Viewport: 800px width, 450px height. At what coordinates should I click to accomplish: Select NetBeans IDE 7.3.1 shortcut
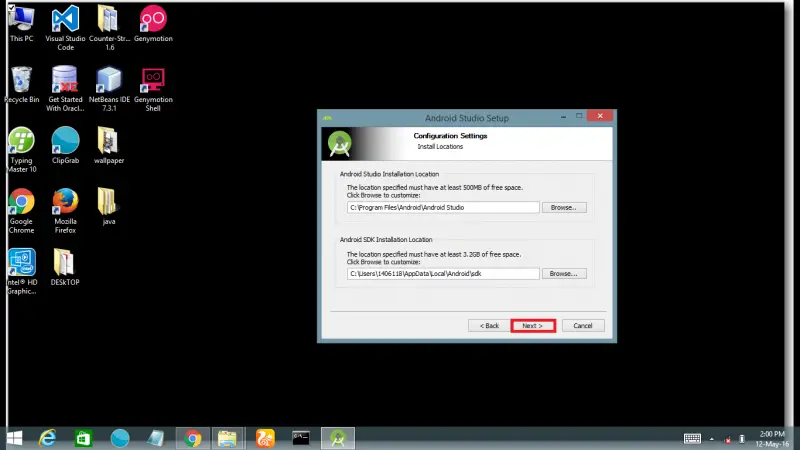coord(109,89)
